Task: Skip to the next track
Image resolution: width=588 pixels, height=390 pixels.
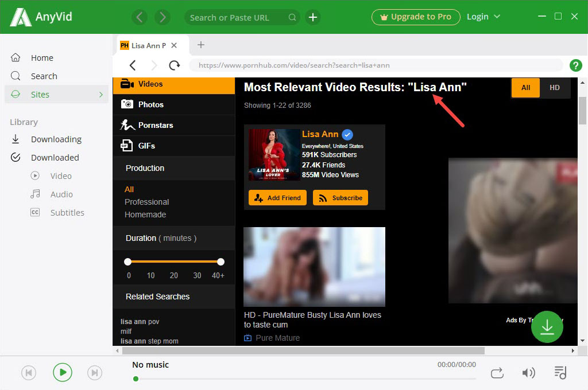Action: [x=95, y=373]
